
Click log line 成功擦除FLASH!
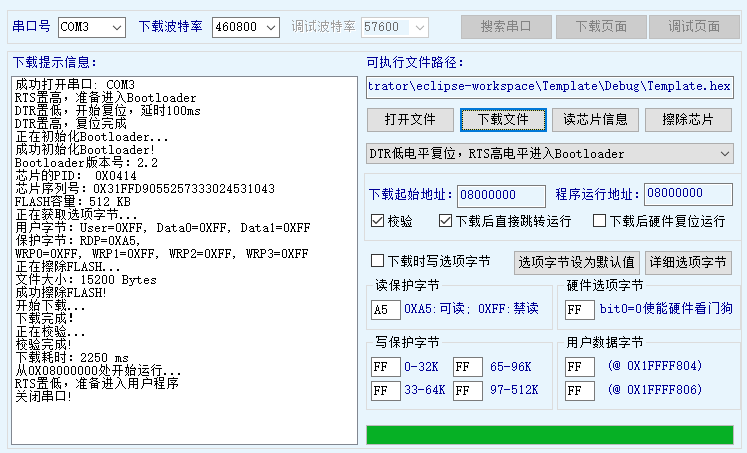point(61,292)
